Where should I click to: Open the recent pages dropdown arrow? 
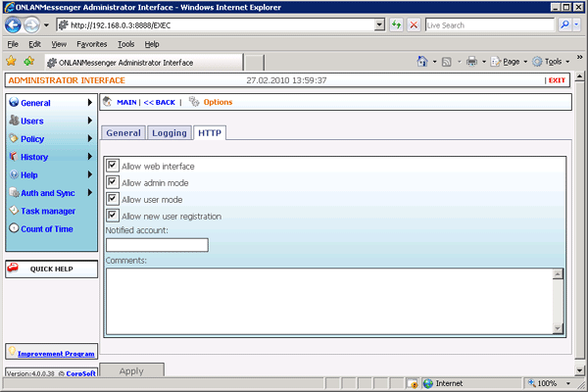tap(46, 25)
